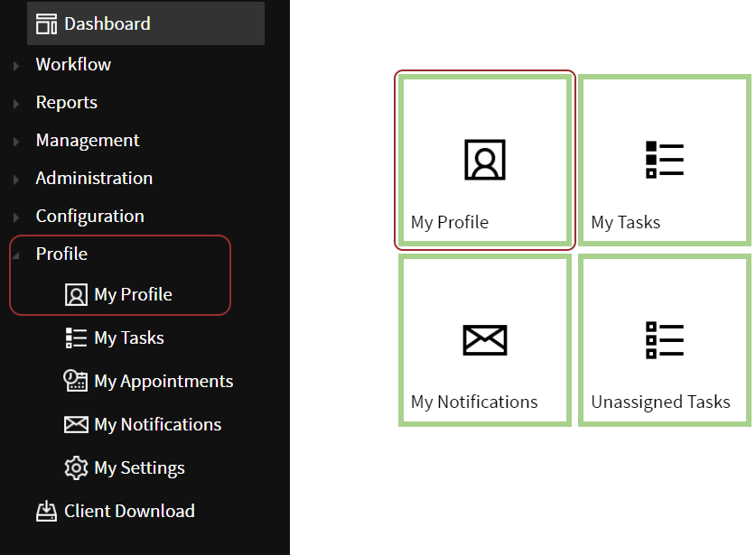Expand the Management section arrow
756x555 pixels.
tap(16, 142)
